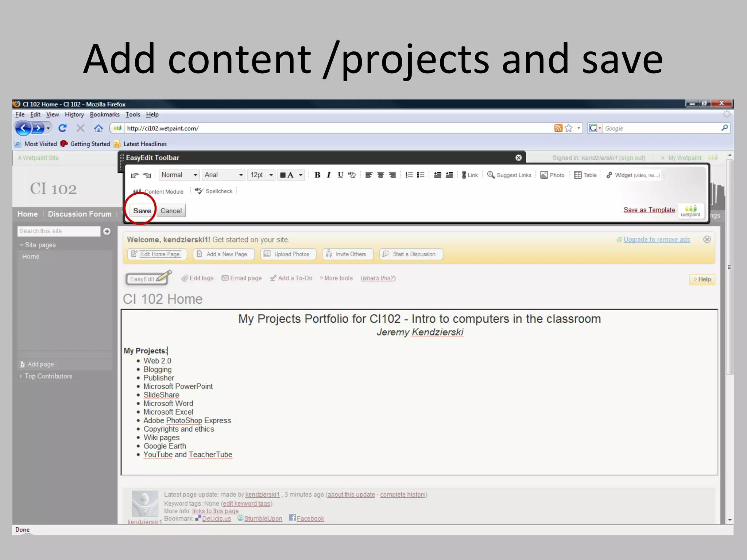Click the Edit Home Page button
Image resolution: width=747 pixels, height=560 pixels.
click(157, 254)
